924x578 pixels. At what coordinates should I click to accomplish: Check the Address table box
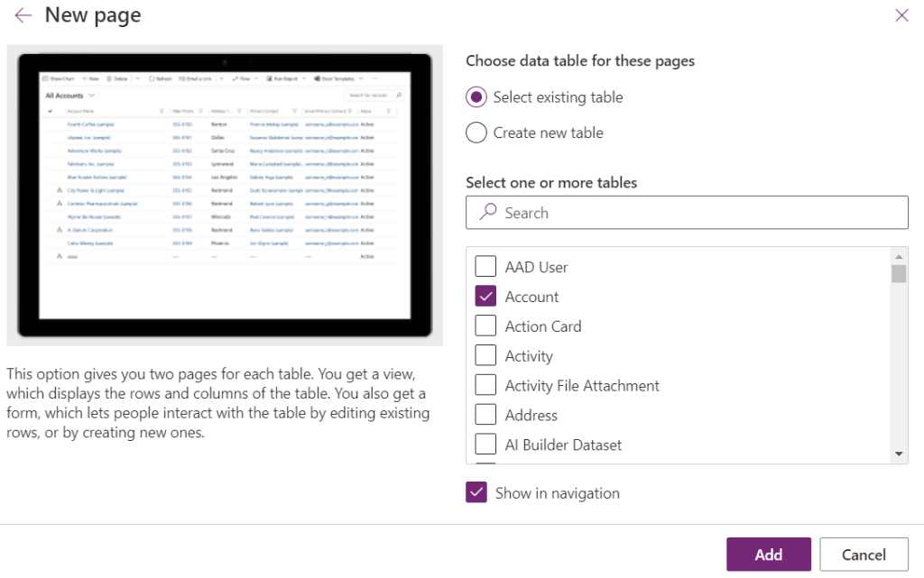(485, 416)
